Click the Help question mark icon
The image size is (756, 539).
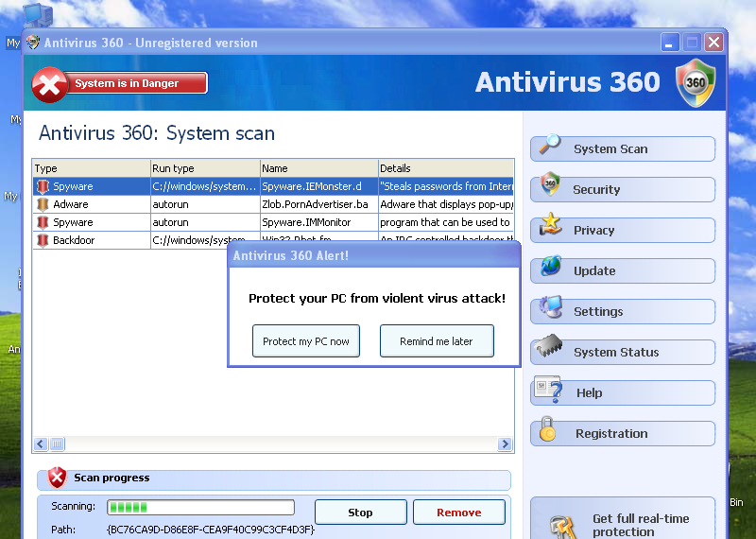548,389
